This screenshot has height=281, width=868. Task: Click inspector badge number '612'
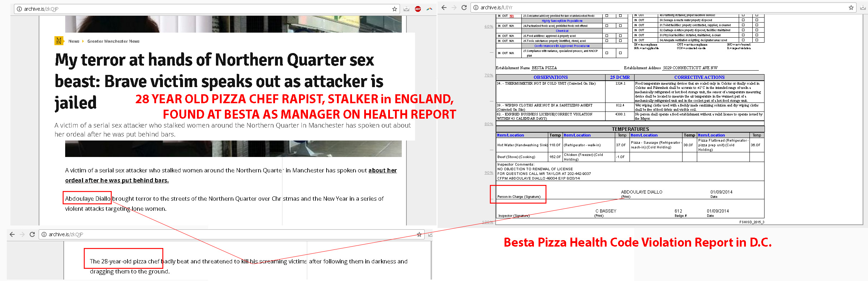pos(678,211)
